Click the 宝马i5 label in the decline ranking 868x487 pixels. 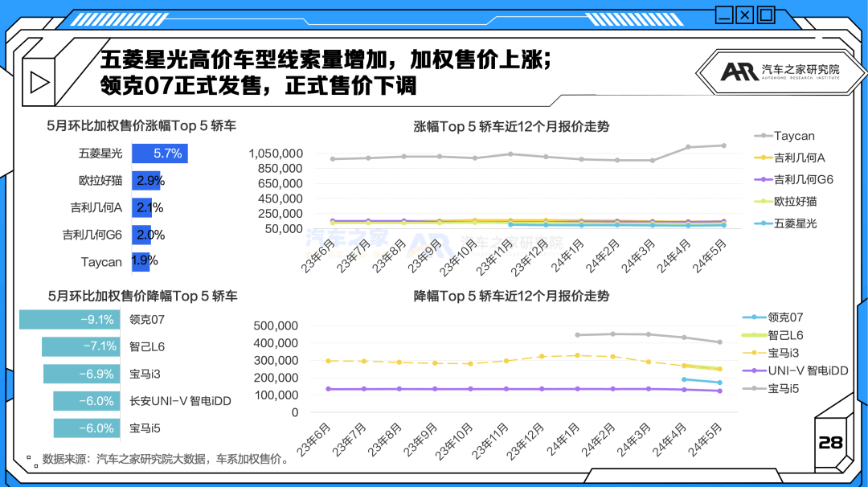click(145, 428)
